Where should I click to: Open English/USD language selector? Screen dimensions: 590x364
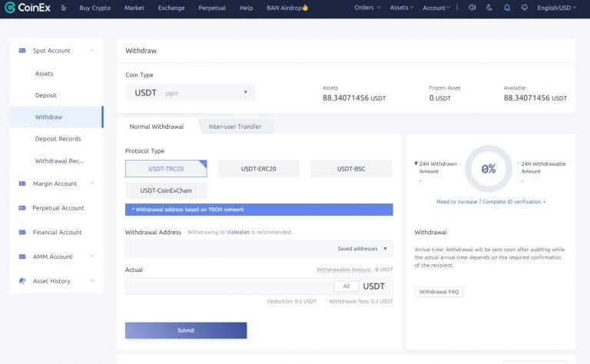tap(556, 8)
